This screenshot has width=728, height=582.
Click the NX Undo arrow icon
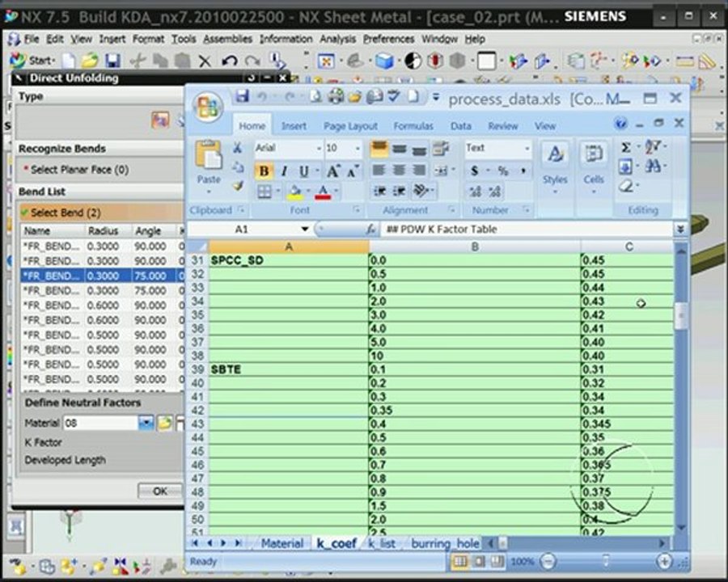[230, 61]
